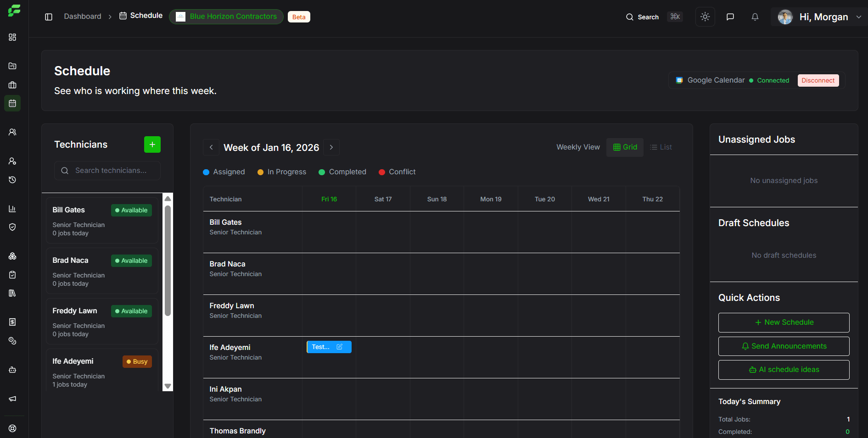Open the robot assistant icon in sidebar
Image resolution: width=868 pixels, height=438 pixels.
point(12,370)
